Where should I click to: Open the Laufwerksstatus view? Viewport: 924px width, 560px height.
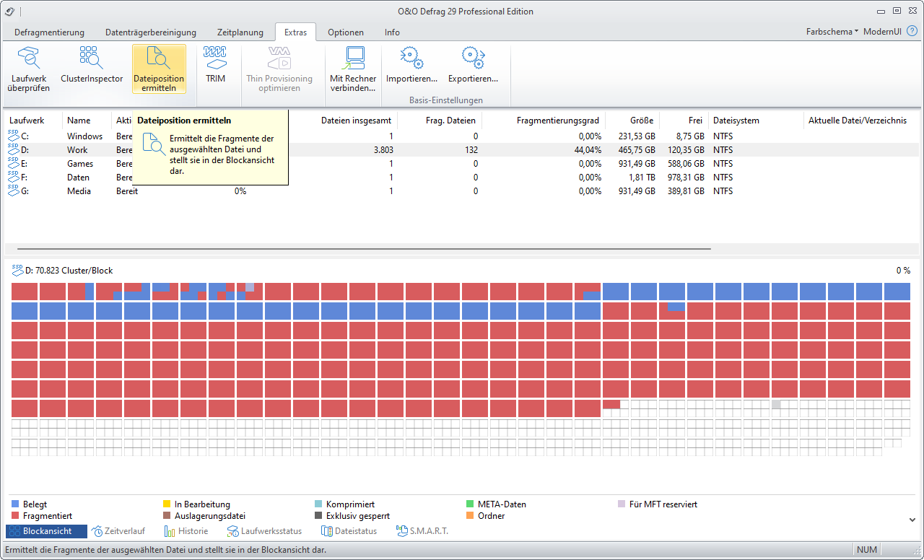(264, 531)
